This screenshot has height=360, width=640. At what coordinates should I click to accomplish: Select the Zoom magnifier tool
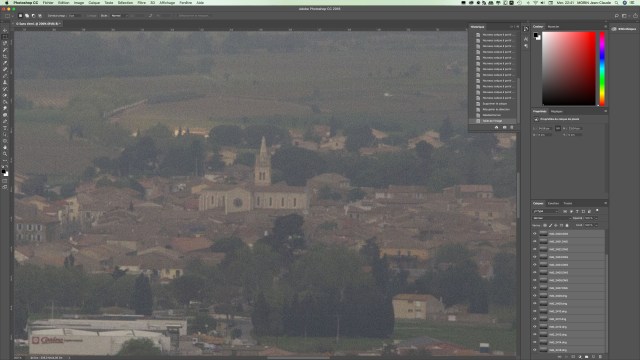click(5, 154)
